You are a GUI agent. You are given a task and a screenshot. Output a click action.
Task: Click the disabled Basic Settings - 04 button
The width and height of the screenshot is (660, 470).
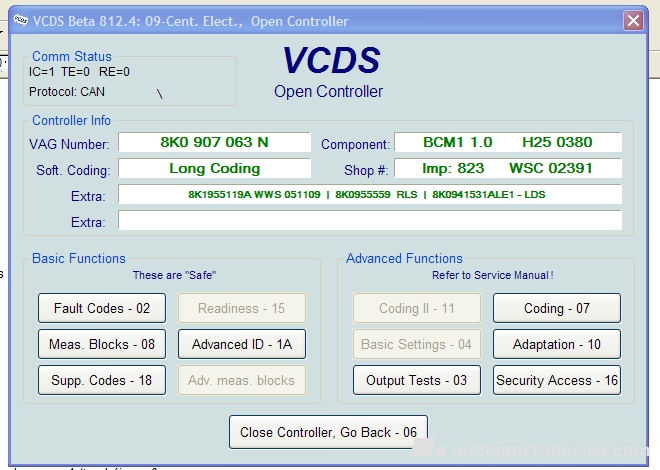pyautogui.click(x=416, y=345)
